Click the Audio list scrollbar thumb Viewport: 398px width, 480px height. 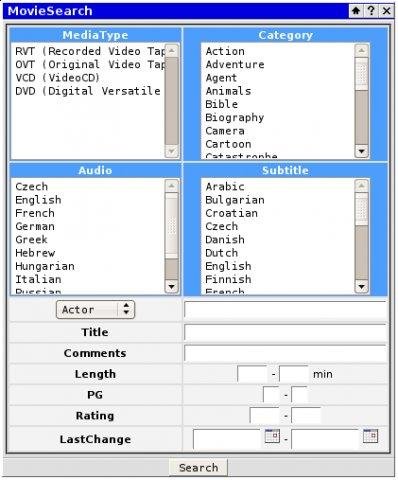pos(172,226)
